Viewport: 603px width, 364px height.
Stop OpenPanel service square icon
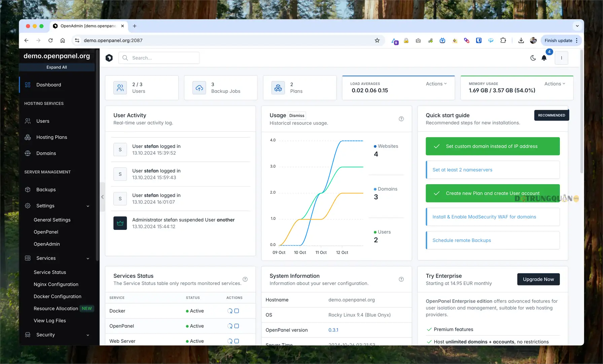[x=237, y=326]
